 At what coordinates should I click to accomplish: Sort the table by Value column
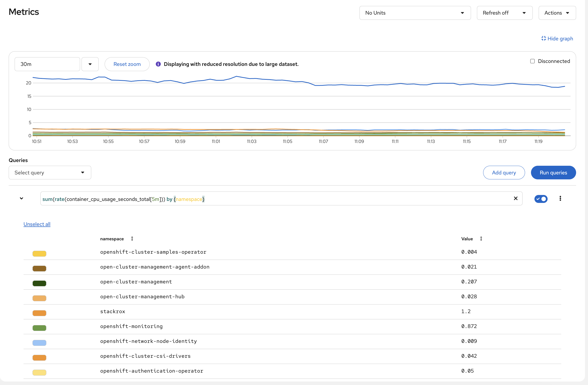481,239
